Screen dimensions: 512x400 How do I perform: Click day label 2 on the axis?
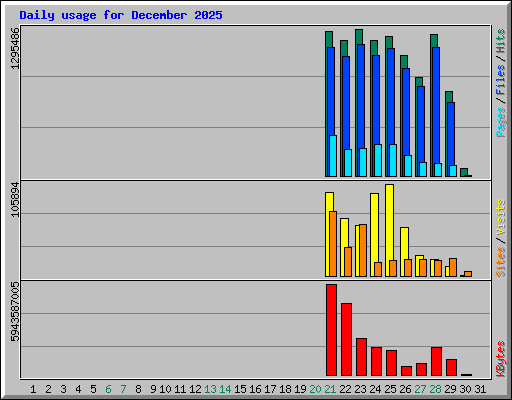[48, 389]
